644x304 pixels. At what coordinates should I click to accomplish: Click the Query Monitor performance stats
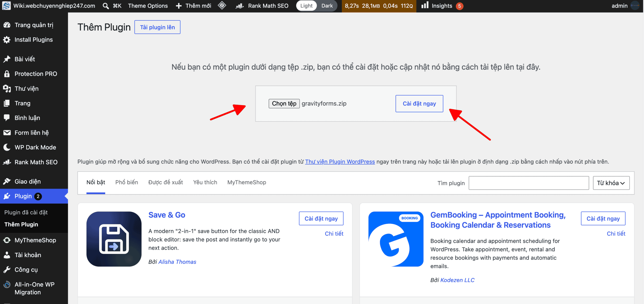pyautogui.click(x=379, y=6)
